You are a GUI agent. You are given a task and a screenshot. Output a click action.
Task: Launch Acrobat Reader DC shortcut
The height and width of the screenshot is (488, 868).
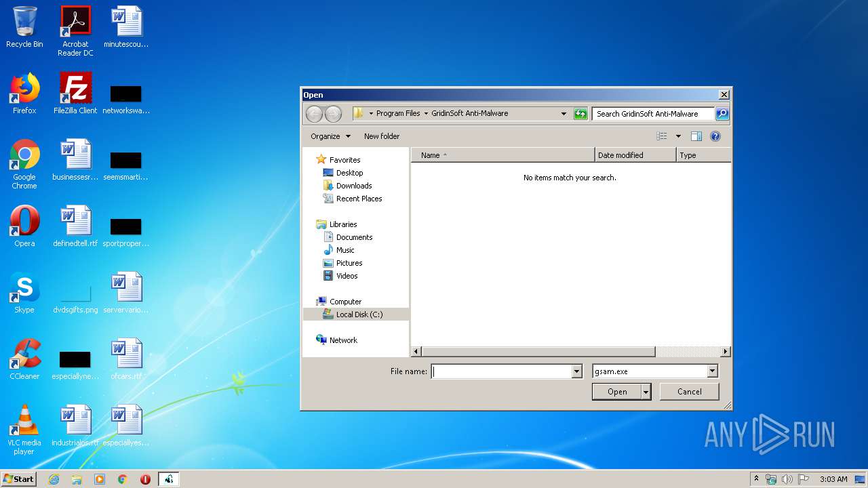point(75,31)
